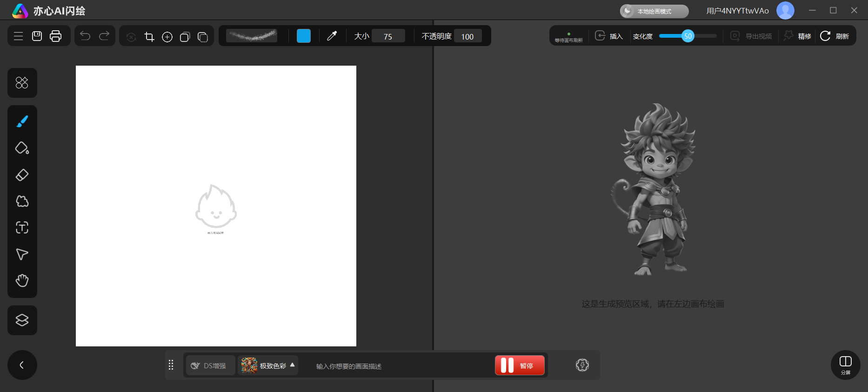
Task: Click the blue user avatar
Action: (x=785, y=11)
